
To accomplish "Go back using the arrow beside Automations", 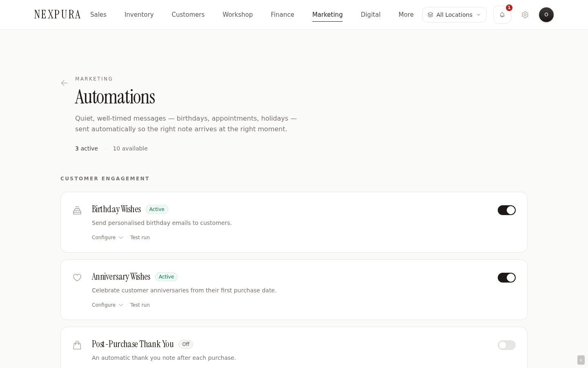I will [x=65, y=83].
